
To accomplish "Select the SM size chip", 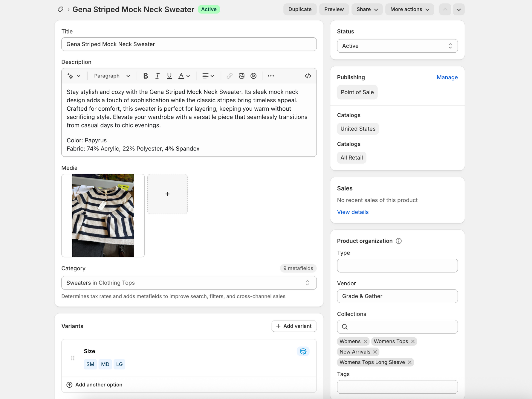I will pyautogui.click(x=90, y=364).
